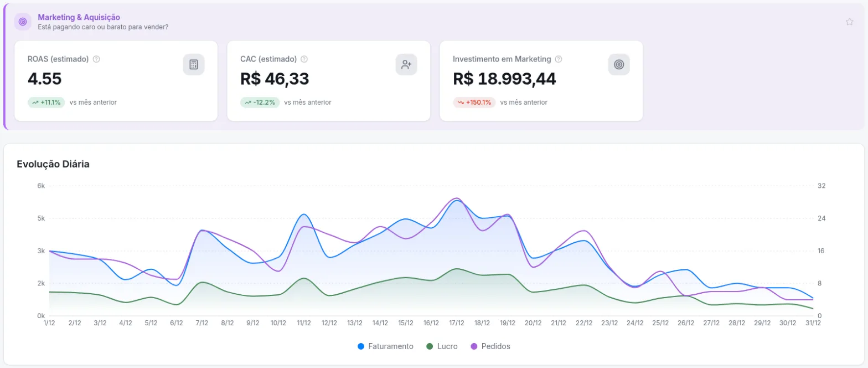Click the Marketing & Aquisição heading
The width and height of the screenshot is (868, 368).
pos(79,18)
